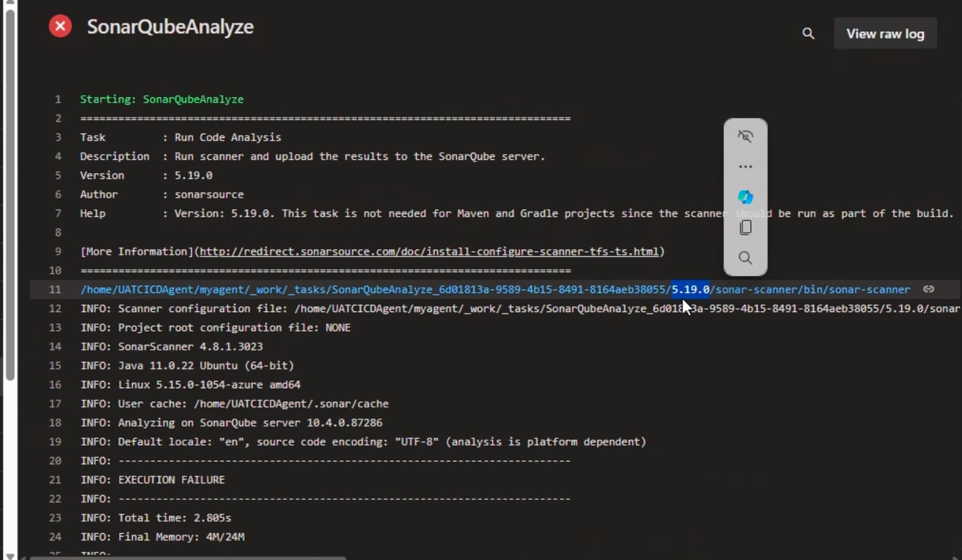Select the Total time: 2.805s line
The image size is (962, 560).
click(156, 517)
